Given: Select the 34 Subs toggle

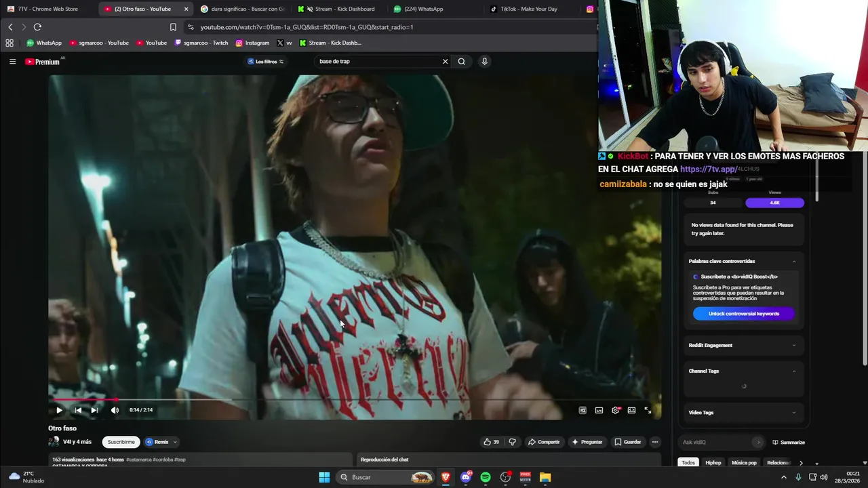Looking at the screenshot, I should click(713, 203).
